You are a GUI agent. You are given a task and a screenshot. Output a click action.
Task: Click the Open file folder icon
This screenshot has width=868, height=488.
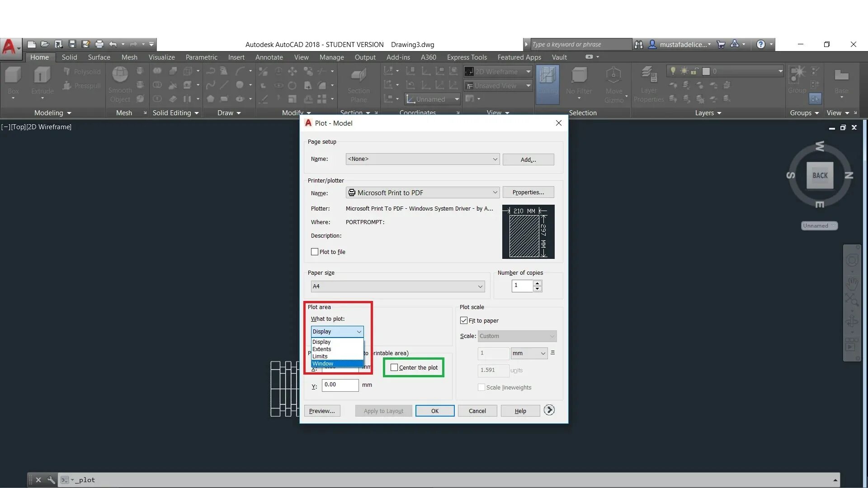click(x=45, y=44)
